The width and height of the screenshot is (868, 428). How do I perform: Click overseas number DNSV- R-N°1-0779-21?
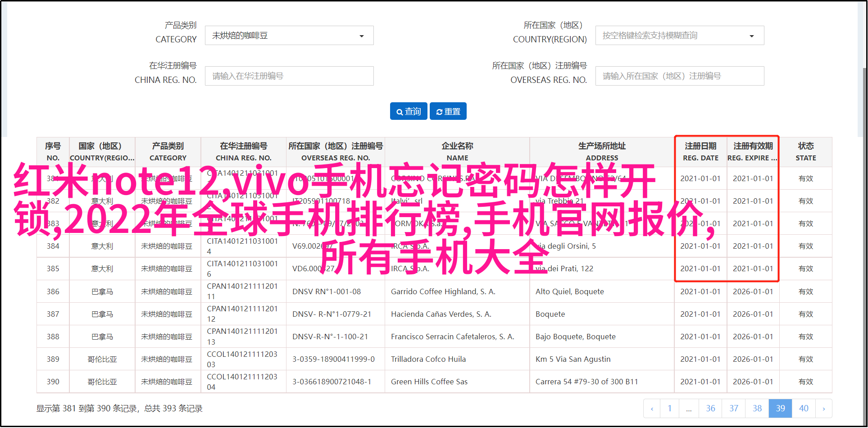point(332,314)
